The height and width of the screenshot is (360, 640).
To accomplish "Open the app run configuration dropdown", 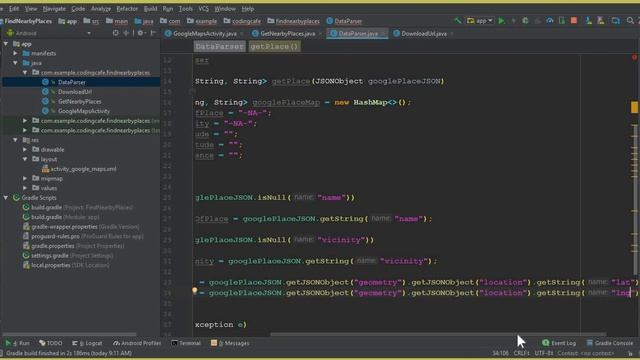I will [x=480, y=21].
